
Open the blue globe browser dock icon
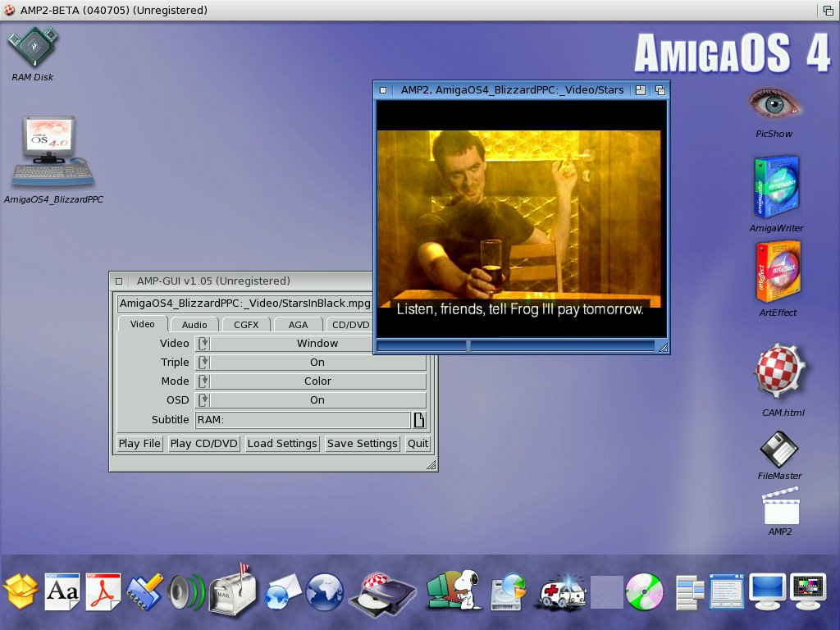pos(324,591)
